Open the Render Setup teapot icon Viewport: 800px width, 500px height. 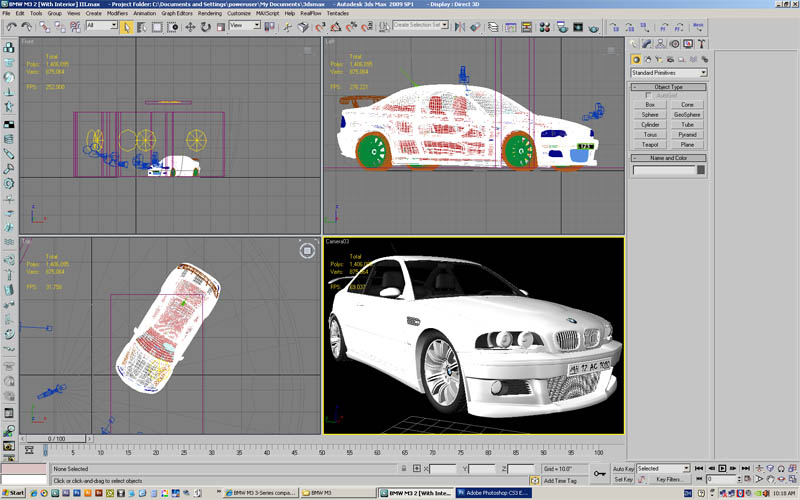point(562,27)
